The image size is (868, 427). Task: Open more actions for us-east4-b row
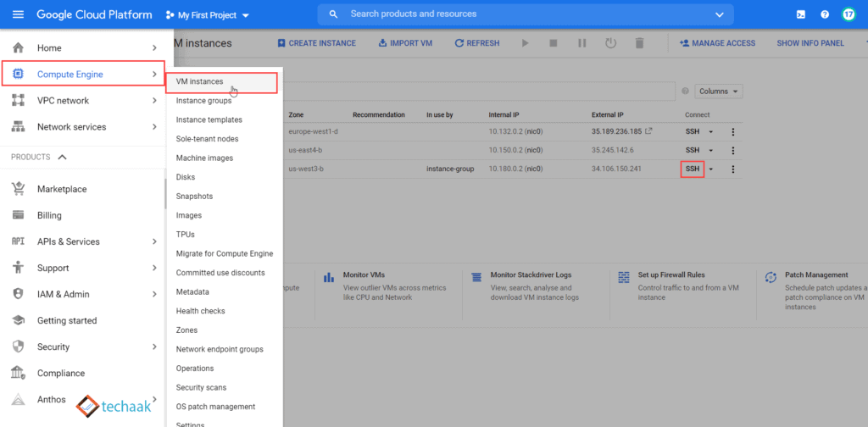click(733, 151)
